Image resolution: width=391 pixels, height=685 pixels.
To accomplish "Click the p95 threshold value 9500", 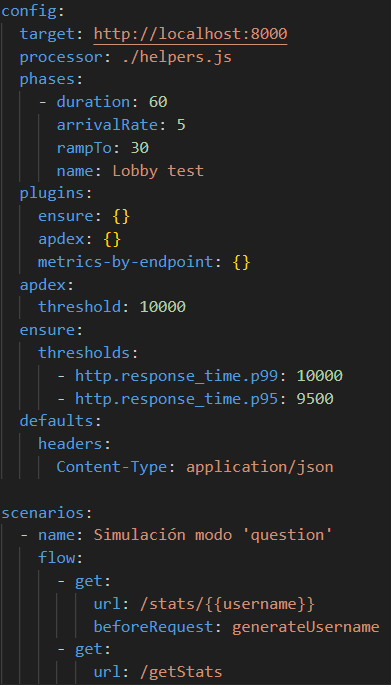I will tap(315, 398).
